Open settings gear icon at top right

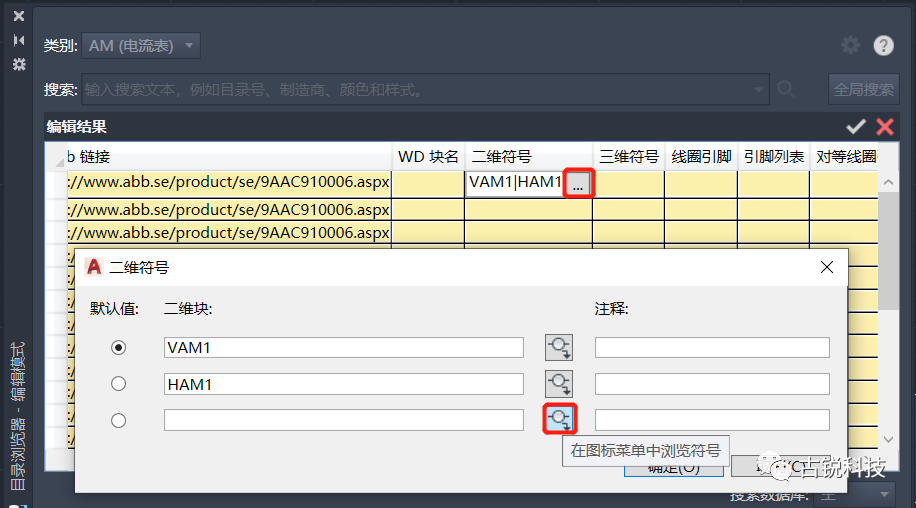[x=851, y=45]
